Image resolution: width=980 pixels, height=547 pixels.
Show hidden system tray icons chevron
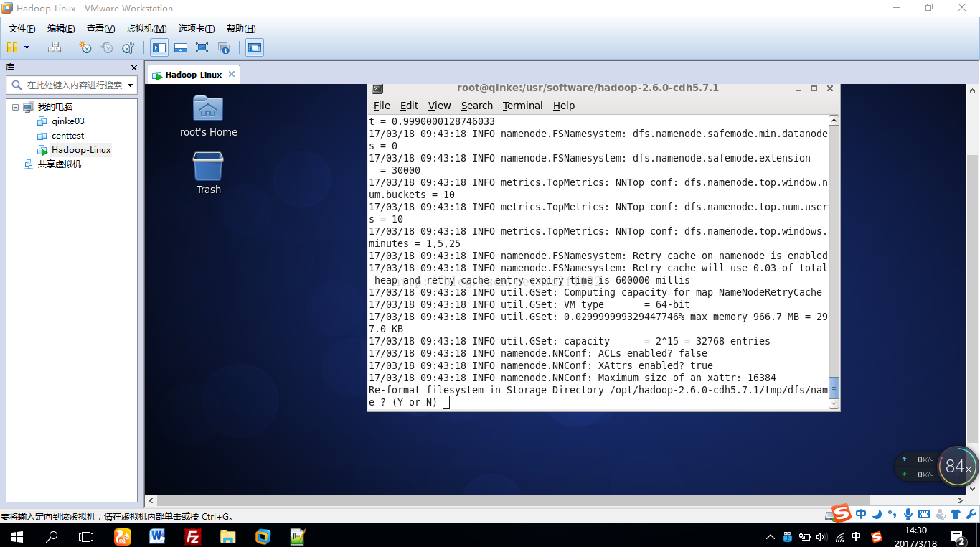[771, 537]
